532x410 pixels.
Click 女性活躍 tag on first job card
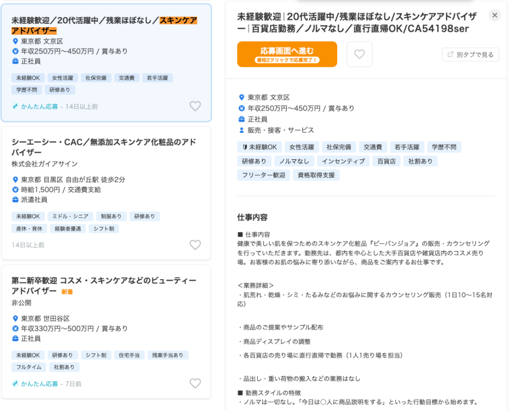[63, 78]
